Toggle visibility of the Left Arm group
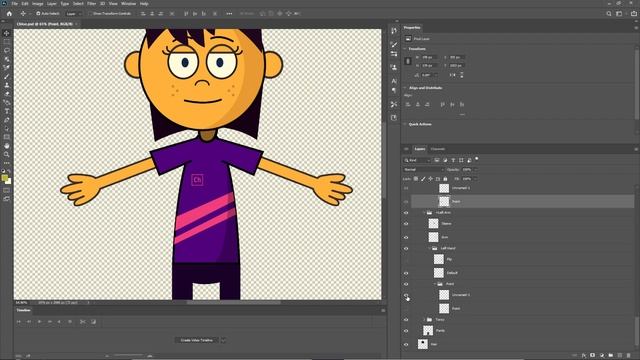The height and width of the screenshot is (360, 640). pos(406,213)
